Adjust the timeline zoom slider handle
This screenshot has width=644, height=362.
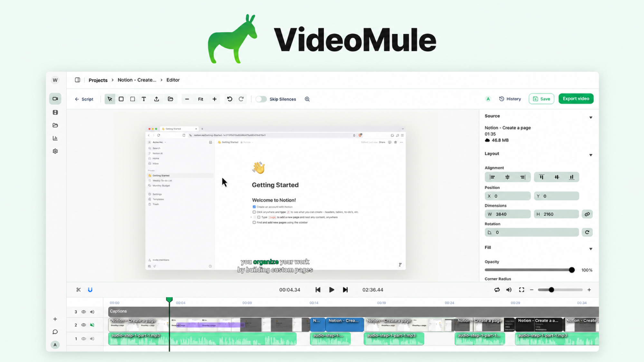pyautogui.click(x=551, y=290)
